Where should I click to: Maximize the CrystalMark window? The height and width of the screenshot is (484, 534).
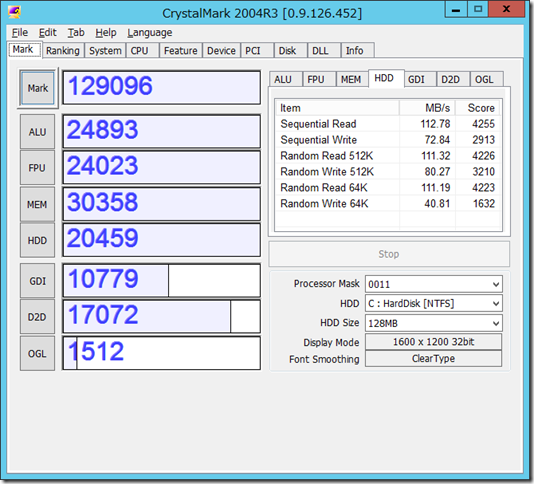click(x=478, y=9)
